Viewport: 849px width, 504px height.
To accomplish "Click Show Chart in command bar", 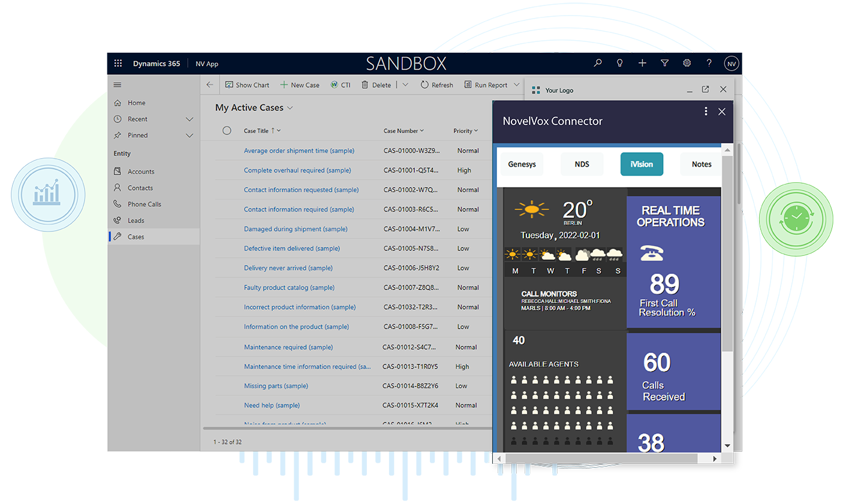I will click(x=247, y=85).
